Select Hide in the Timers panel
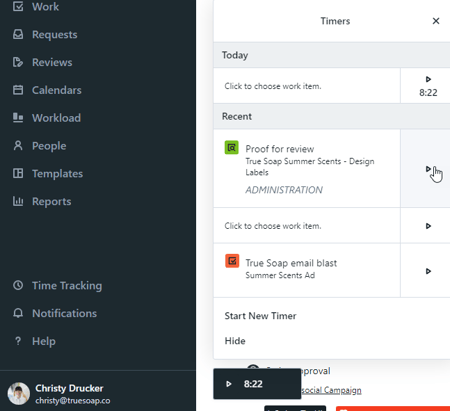This screenshot has height=411, width=450. click(x=235, y=341)
